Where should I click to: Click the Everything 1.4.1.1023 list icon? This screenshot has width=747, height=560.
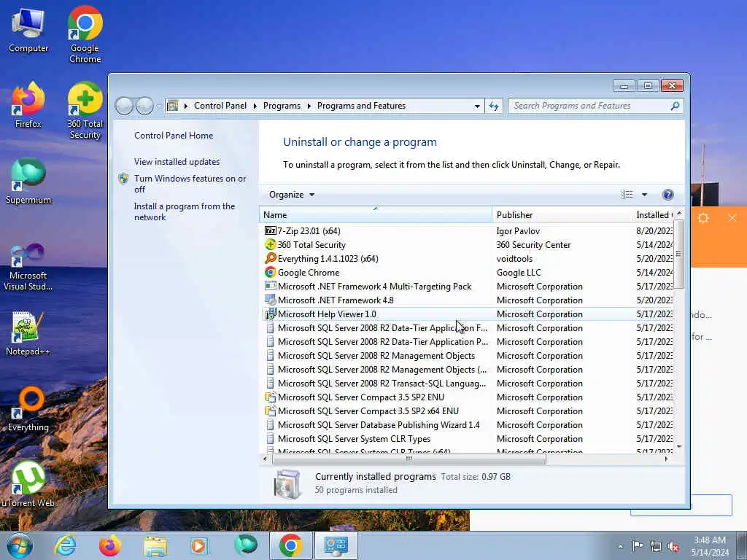[270, 259]
